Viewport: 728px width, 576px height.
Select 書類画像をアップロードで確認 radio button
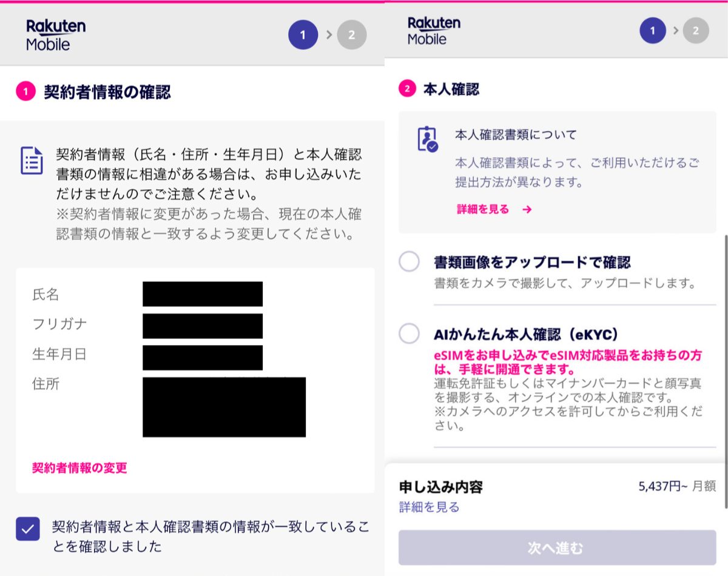coord(409,262)
